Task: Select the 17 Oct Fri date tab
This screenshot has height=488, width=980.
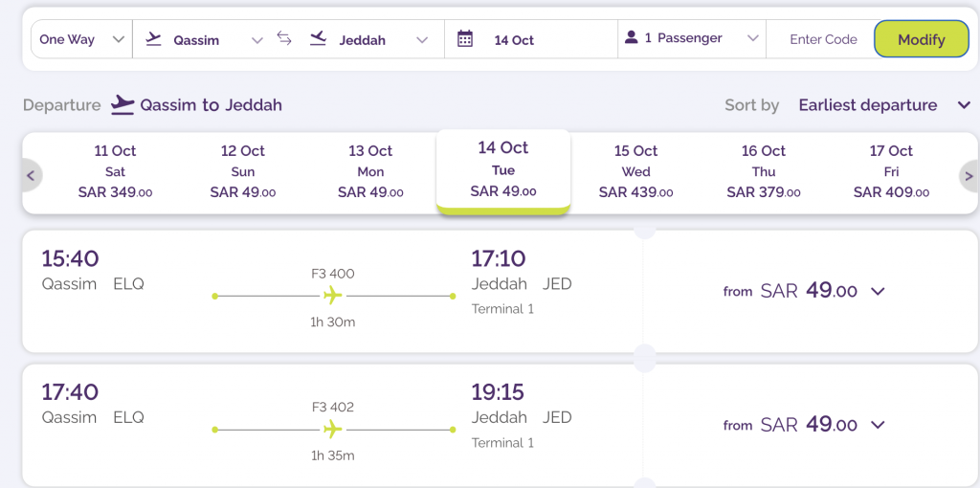Action: click(x=891, y=171)
